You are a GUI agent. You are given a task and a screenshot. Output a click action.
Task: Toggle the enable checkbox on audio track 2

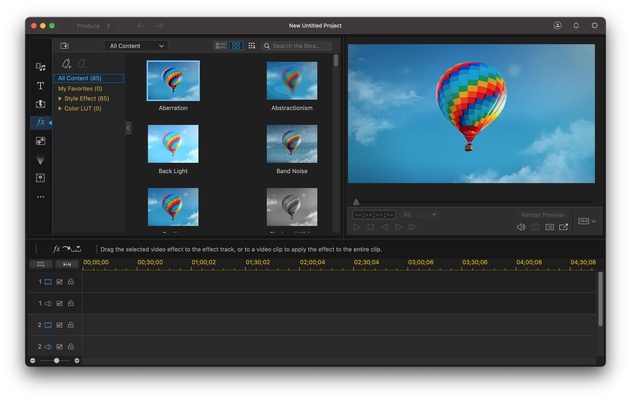pos(59,347)
